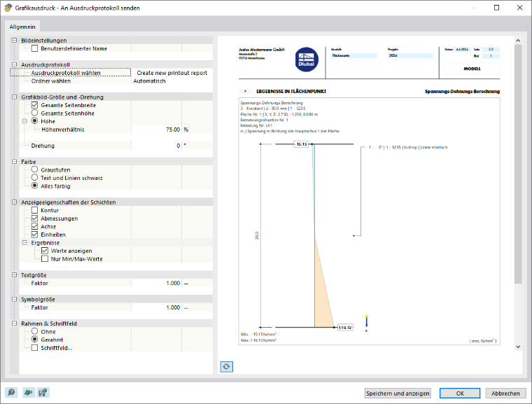The image size is (532, 404).
Task: Click the Dlubal logo in print preview
Action: tap(307, 60)
